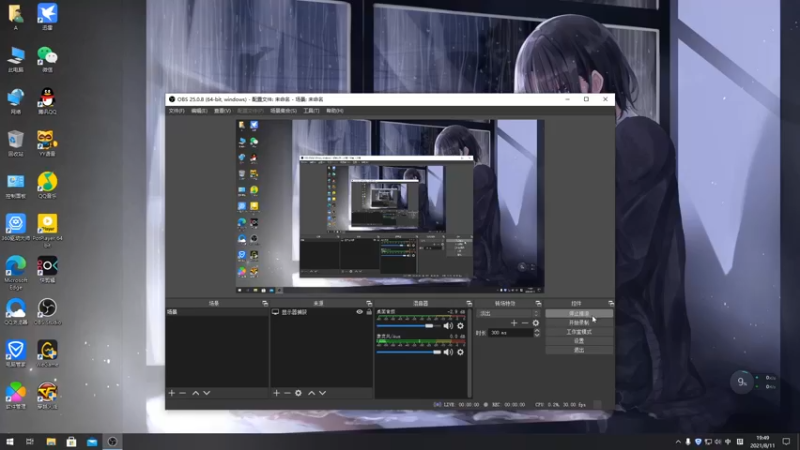Increase transition duration with up arrow
This screenshot has height=450, width=800.
(537, 331)
